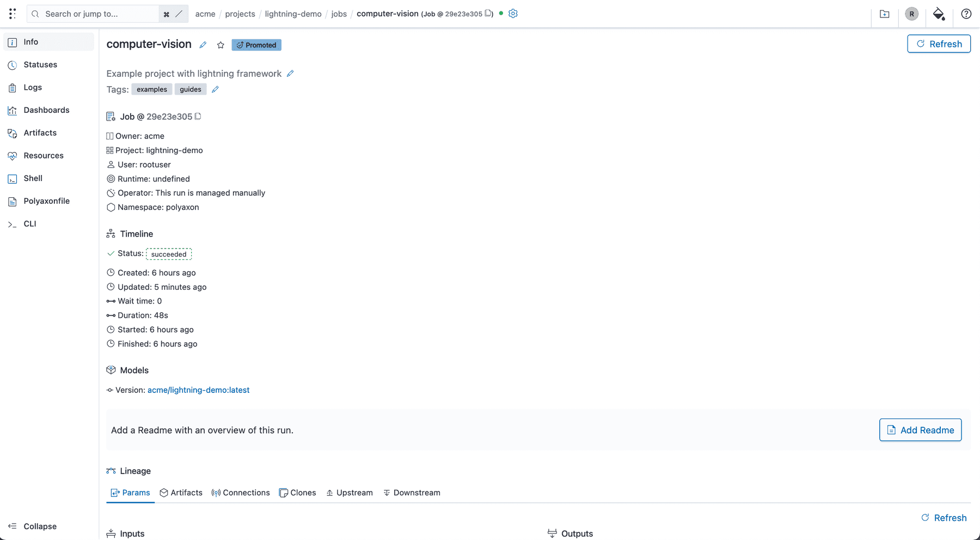Screen dimensions: 980x540
Task: Open the Logs panel from the sidebar
Action: point(33,87)
